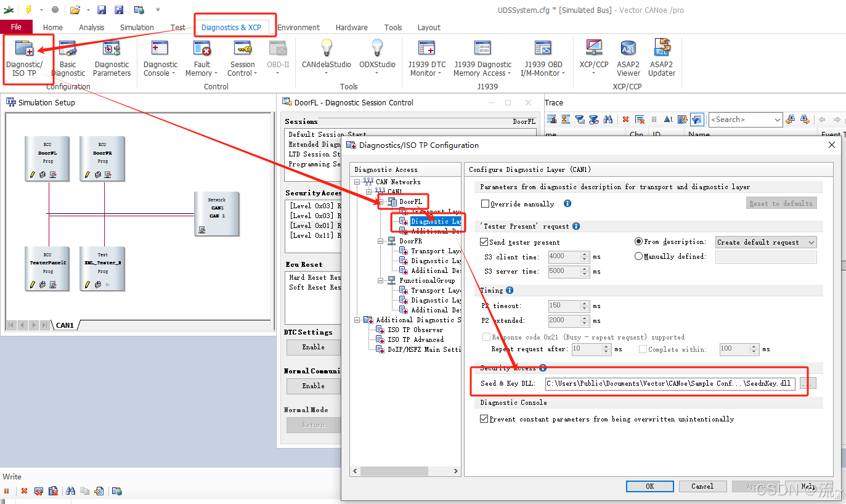Start measurement with lightning bolt icon
The height and width of the screenshot is (504, 846).
tap(28, 10)
